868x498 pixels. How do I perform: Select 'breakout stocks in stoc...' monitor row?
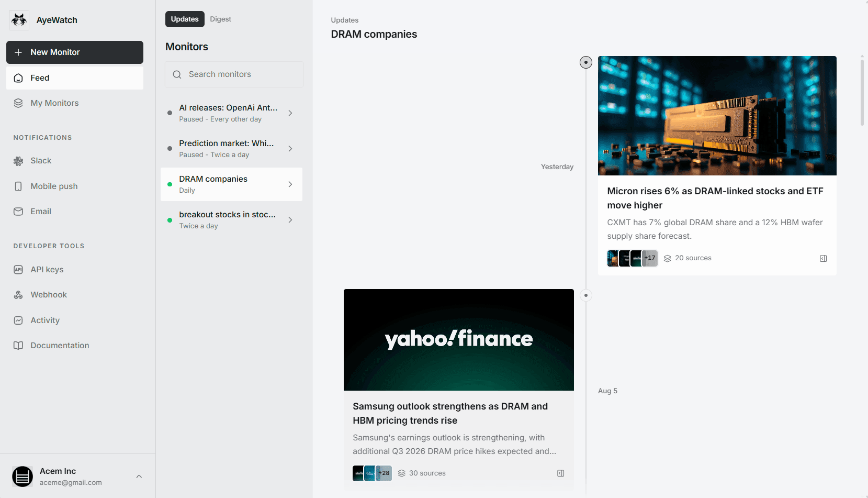point(231,220)
